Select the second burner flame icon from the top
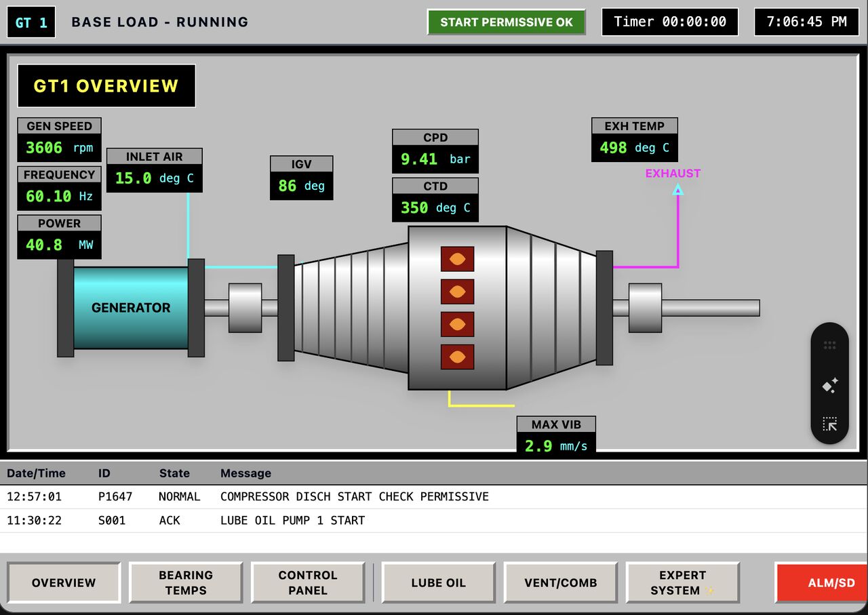 click(458, 292)
